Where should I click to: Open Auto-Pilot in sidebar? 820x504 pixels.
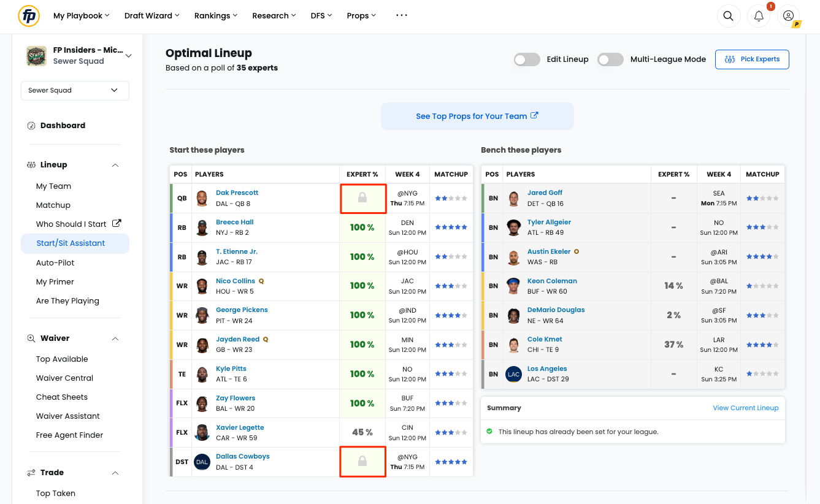[x=55, y=263]
